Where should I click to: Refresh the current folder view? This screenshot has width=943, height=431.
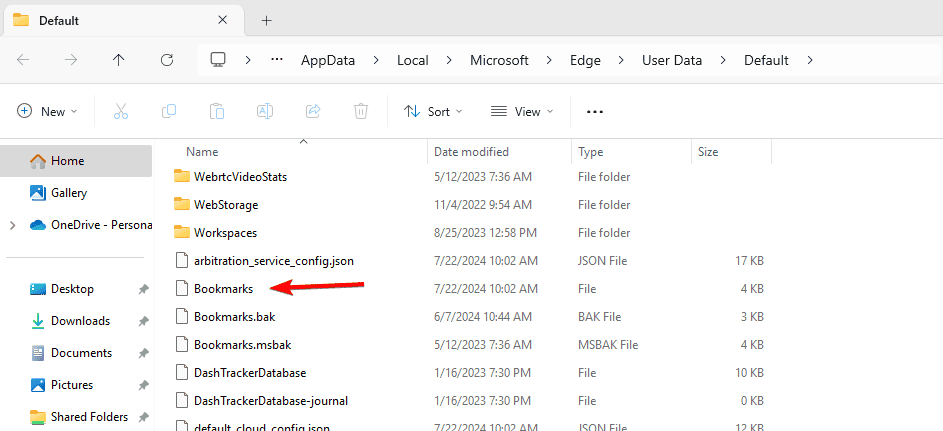coord(167,60)
